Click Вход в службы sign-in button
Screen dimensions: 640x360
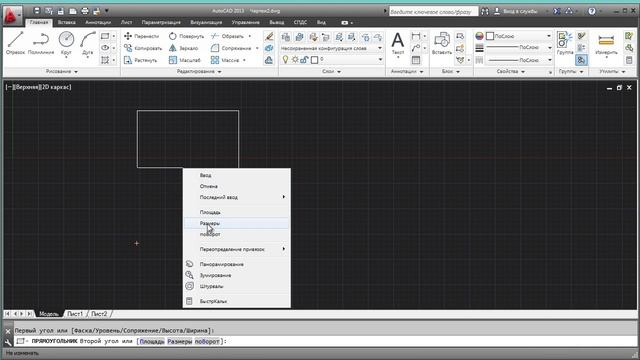point(516,11)
